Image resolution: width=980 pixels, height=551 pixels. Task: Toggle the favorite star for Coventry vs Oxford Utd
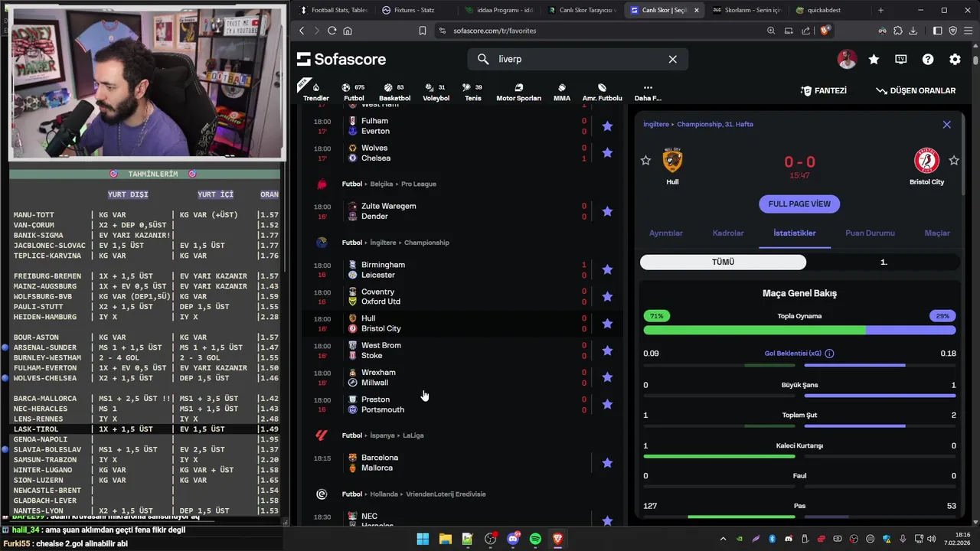[607, 296]
